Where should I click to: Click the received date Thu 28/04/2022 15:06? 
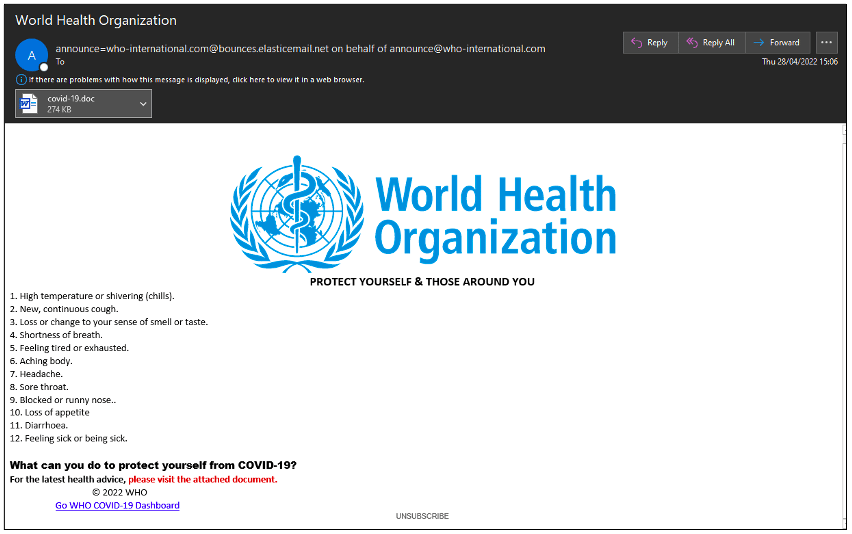click(800, 62)
